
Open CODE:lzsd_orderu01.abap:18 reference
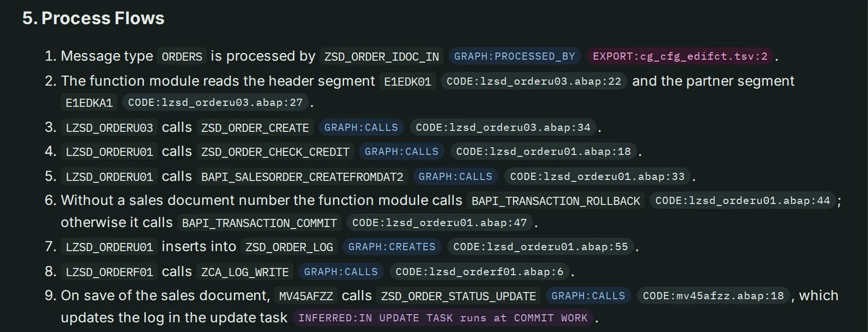pos(543,152)
